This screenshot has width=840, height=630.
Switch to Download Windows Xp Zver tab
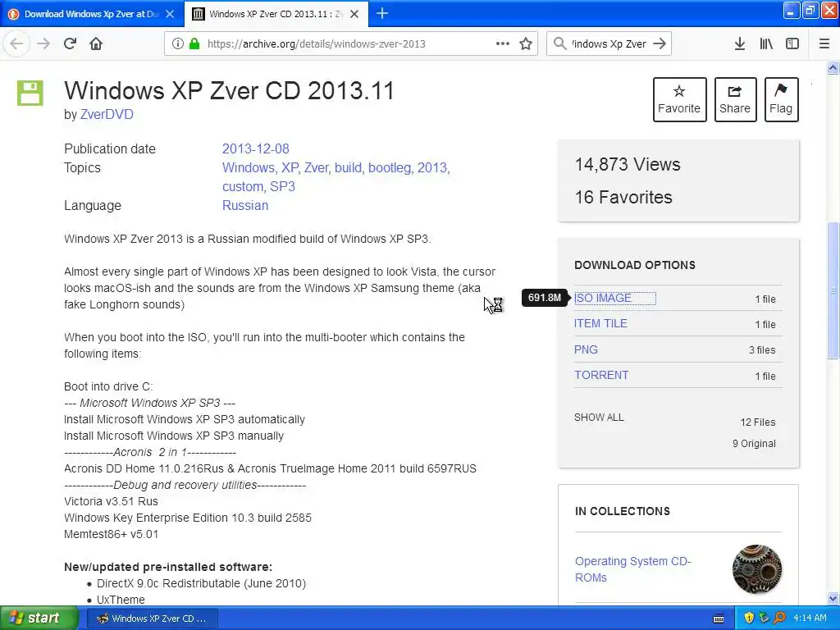coord(91,14)
